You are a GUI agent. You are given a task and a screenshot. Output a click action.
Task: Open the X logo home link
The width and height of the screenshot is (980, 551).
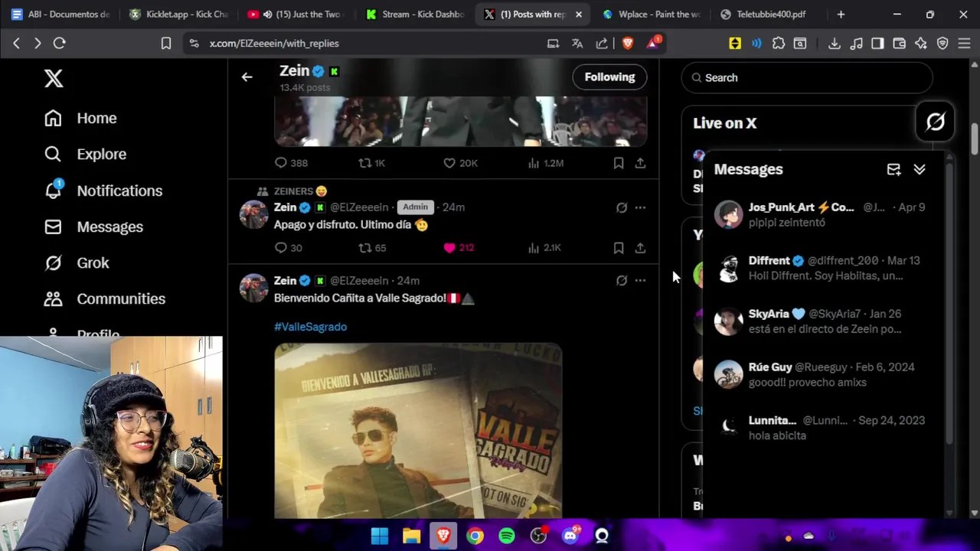(x=54, y=78)
